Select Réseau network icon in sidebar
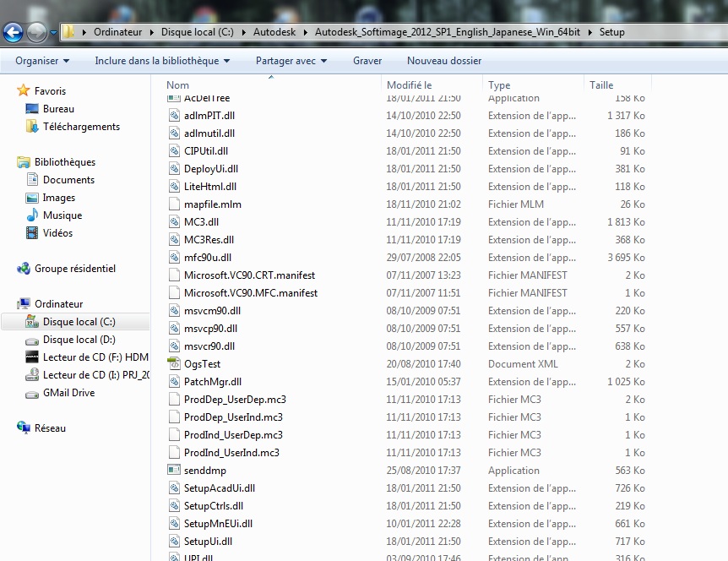 [x=23, y=428]
